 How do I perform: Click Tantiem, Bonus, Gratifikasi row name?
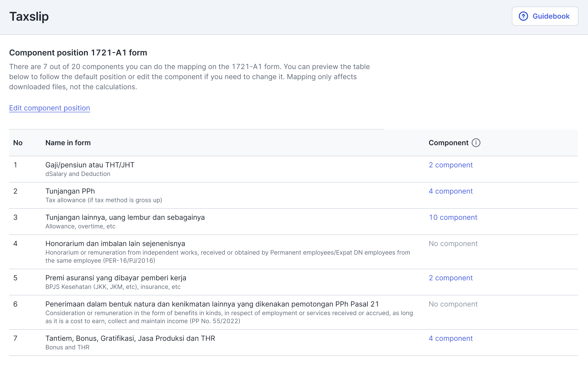pos(130,338)
